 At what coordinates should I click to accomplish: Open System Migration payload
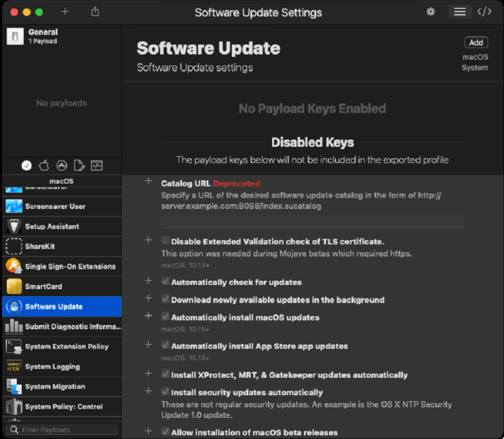point(62,386)
